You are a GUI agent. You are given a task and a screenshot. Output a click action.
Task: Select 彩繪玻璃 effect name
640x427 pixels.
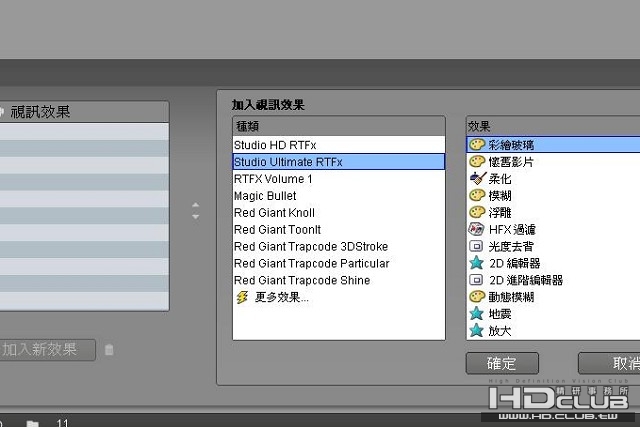[511, 145]
